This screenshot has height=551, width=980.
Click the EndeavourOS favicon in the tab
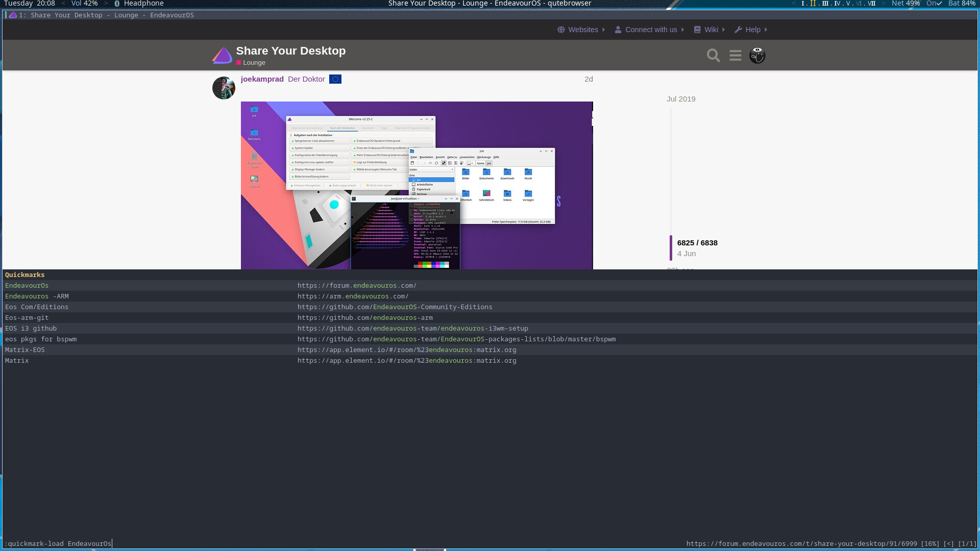(13, 15)
